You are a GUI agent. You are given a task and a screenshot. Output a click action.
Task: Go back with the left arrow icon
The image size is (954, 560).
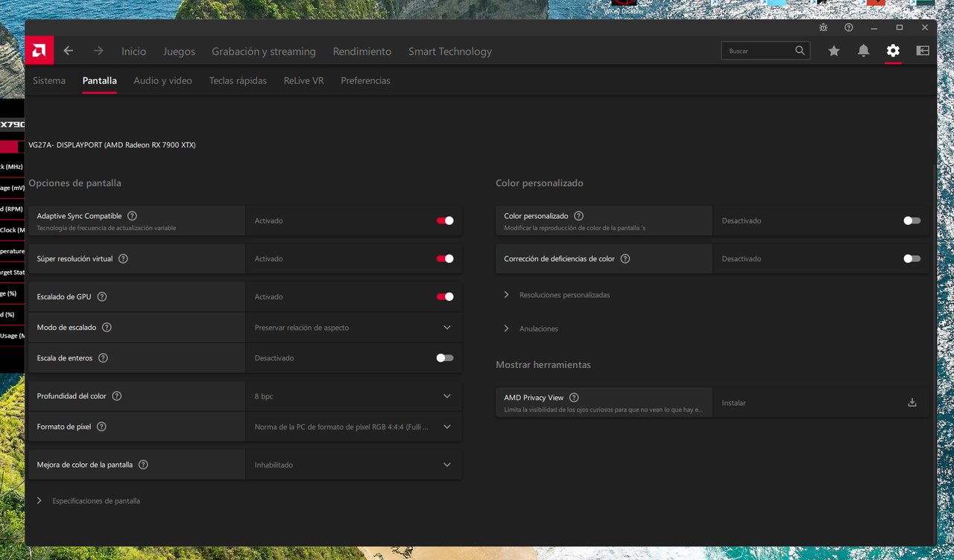[69, 51]
